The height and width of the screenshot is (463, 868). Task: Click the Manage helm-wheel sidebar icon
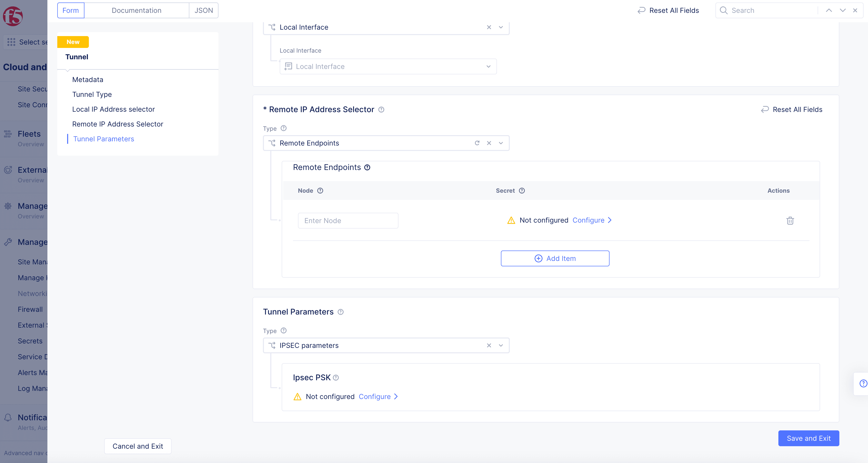point(8,206)
